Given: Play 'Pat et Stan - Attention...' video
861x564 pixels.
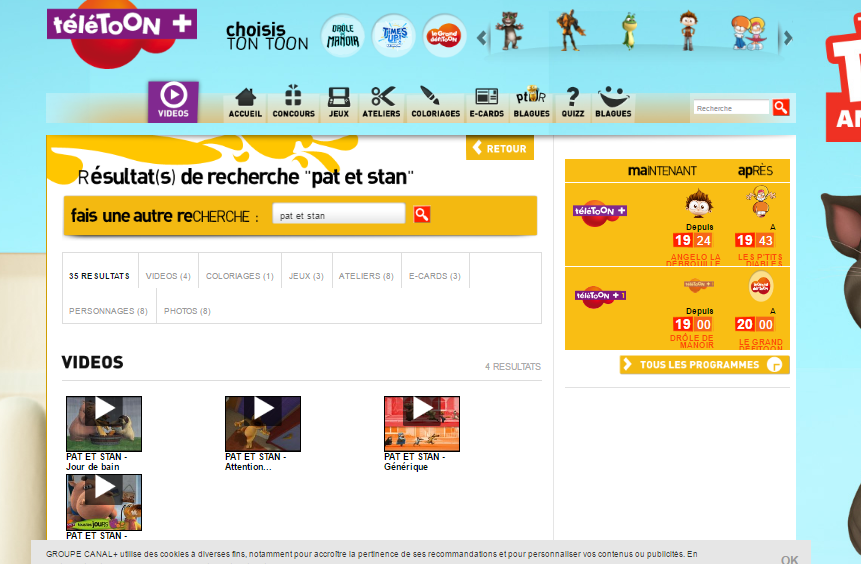Looking at the screenshot, I should (x=263, y=423).
